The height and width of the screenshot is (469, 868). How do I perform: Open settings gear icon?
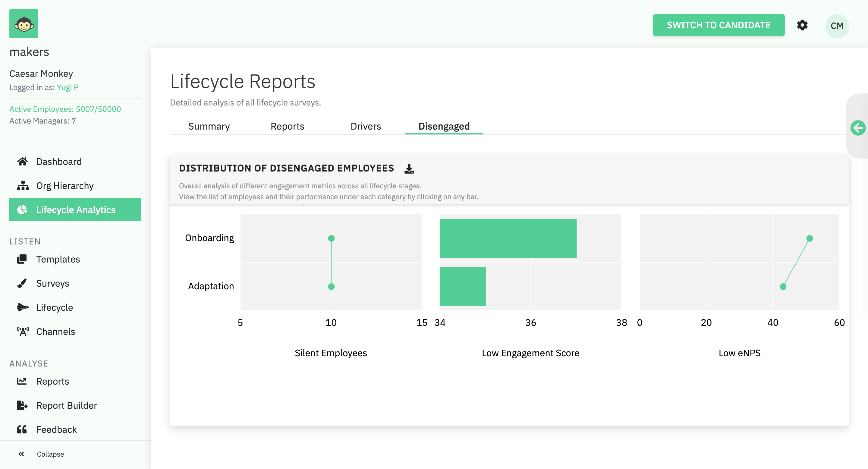click(x=802, y=25)
